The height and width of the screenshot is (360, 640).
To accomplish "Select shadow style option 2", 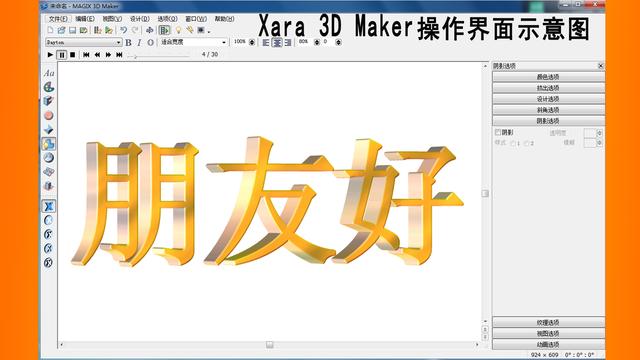I will pyautogui.click(x=527, y=143).
